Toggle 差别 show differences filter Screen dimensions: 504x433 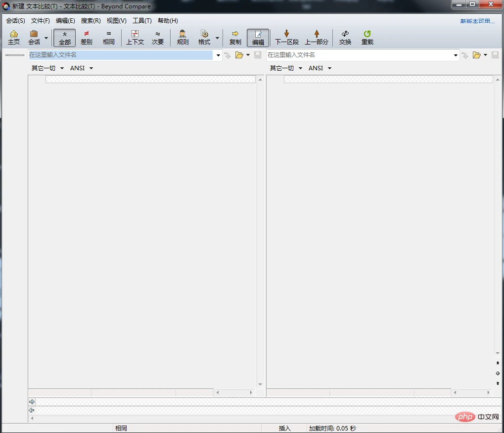click(86, 38)
